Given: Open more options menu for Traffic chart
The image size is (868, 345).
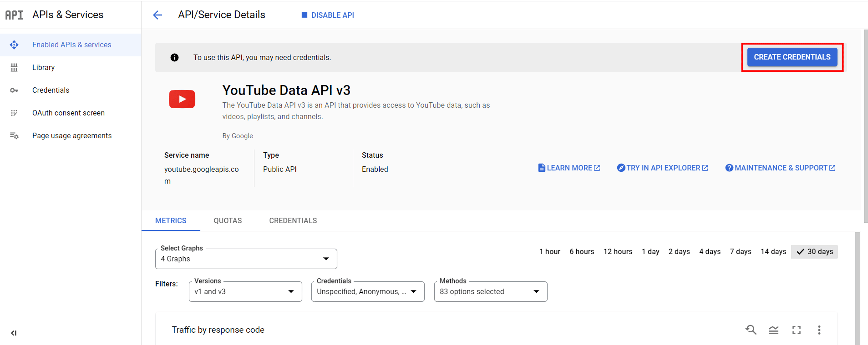Looking at the screenshot, I should (819, 330).
